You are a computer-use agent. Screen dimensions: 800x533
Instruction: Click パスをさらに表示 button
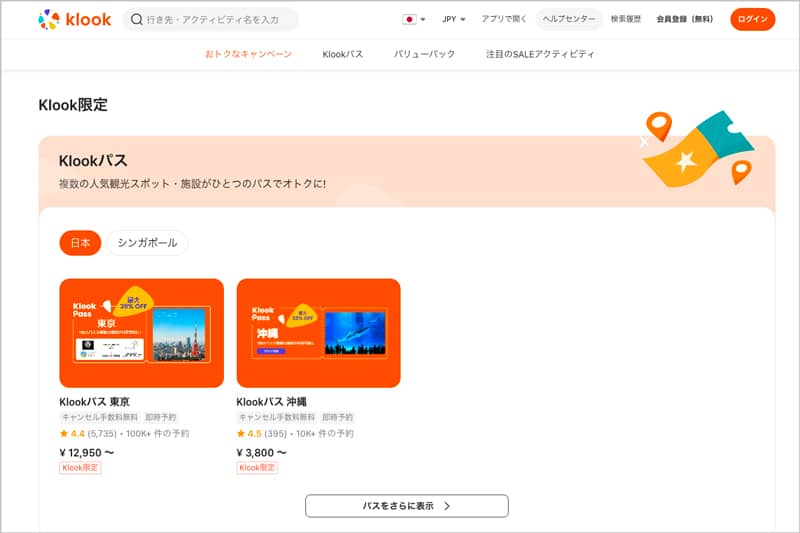coord(407,506)
